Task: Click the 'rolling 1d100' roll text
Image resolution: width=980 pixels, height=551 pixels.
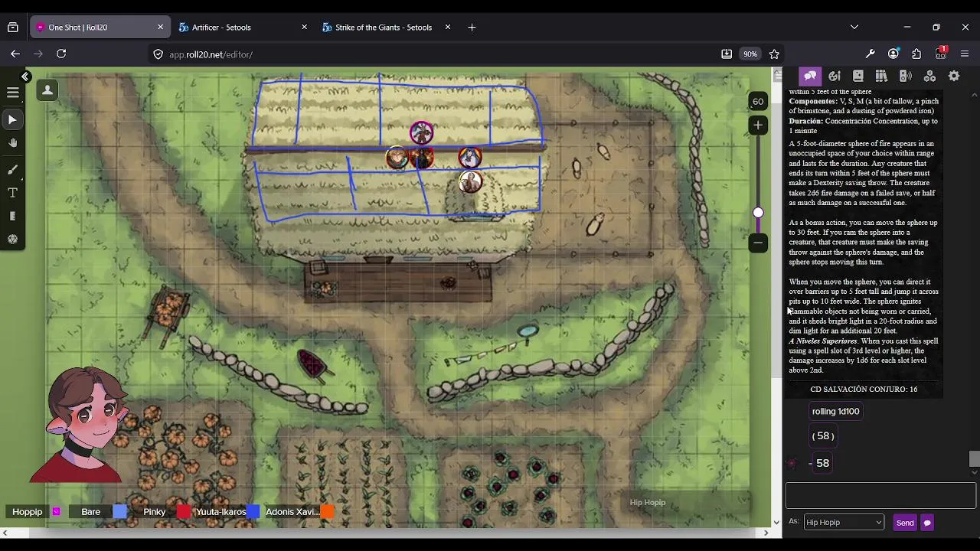Action: click(835, 411)
